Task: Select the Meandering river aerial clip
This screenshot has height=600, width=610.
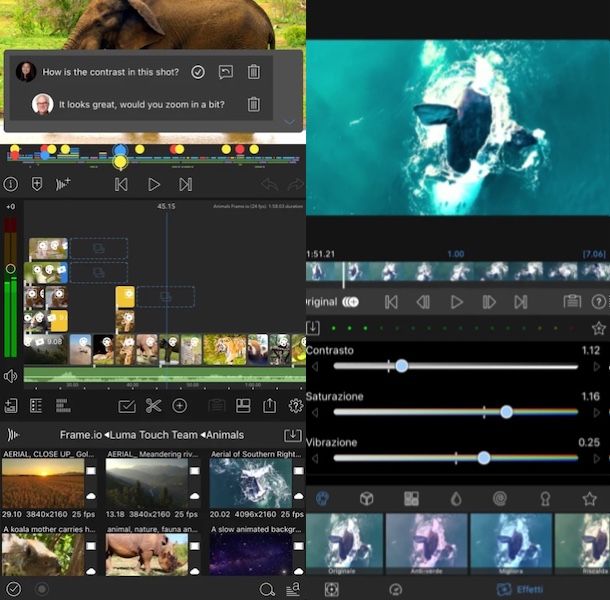Action: [x=147, y=483]
